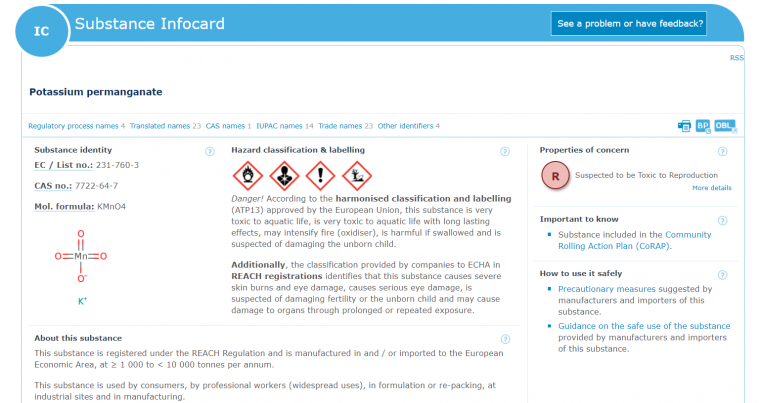The width and height of the screenshot is (760, 403).
Task: Click the environmental hazard pictogram
Action: coord(356,176)
